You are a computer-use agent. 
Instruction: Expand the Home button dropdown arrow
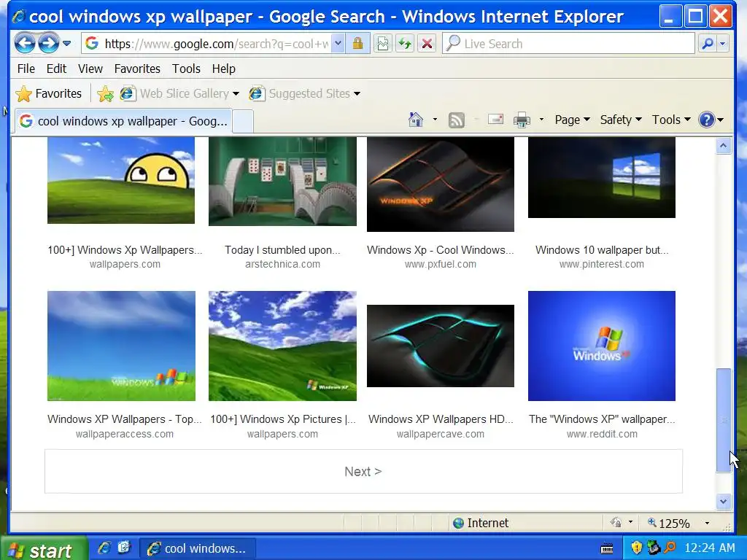[x=435, y=120]
